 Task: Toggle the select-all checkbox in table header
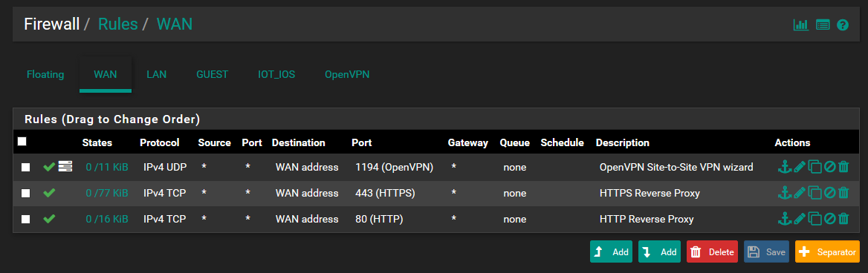[x=22, y=142]
